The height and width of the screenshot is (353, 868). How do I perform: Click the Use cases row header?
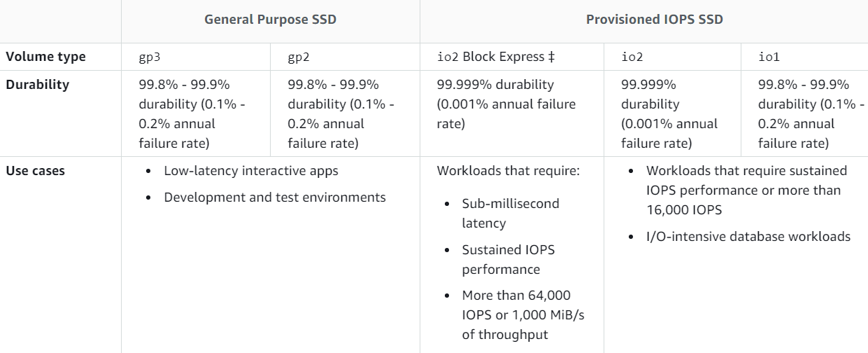coord(35,171)
